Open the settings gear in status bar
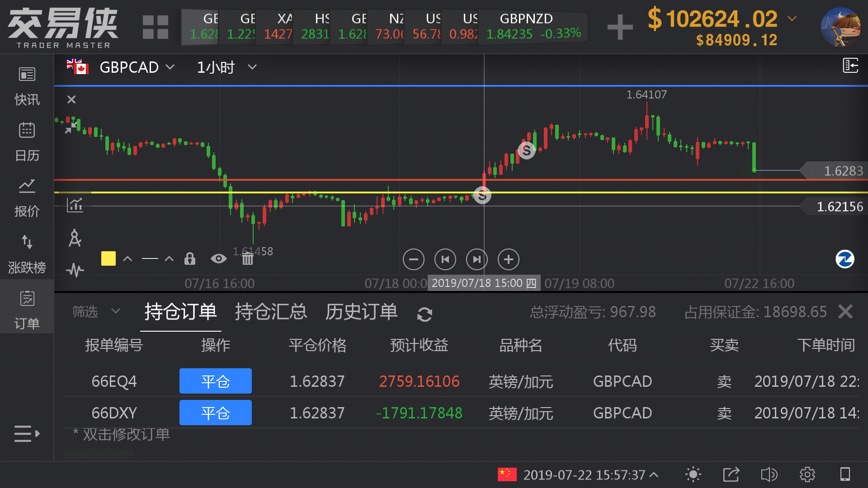This screenshot has height=488, width=868. coord(807,474)
